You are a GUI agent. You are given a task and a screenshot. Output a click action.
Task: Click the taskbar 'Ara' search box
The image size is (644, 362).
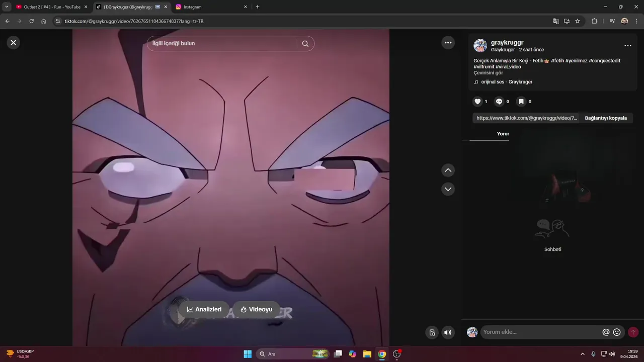point(293,354)
